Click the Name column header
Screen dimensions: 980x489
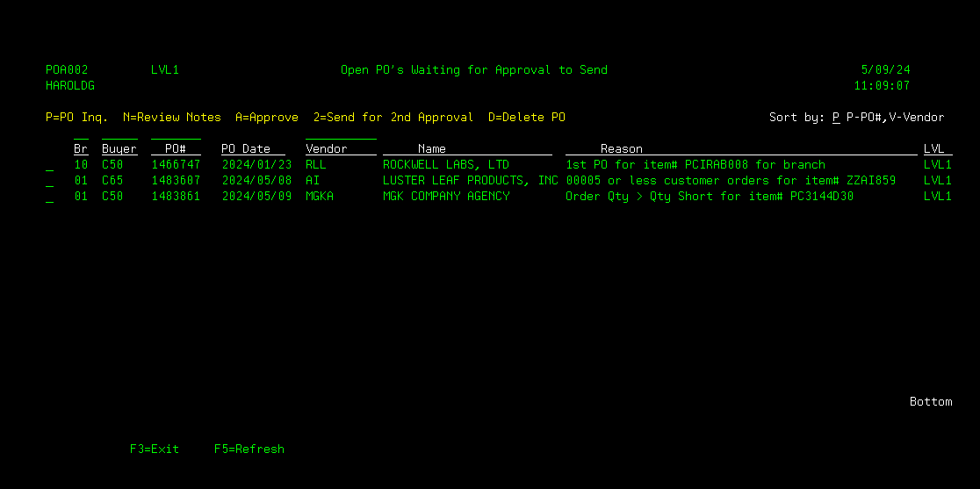pos(432,149)
